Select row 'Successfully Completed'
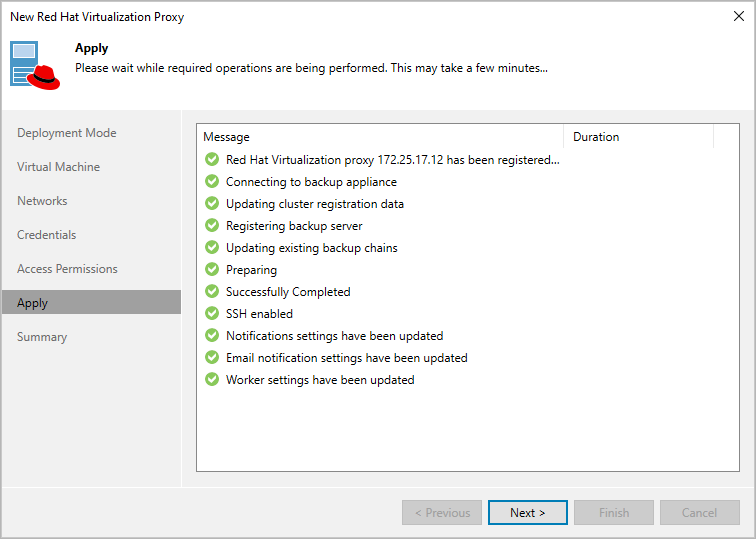This screenshot has width=756, height=539. pyautogui.click(x=468, y=291)
